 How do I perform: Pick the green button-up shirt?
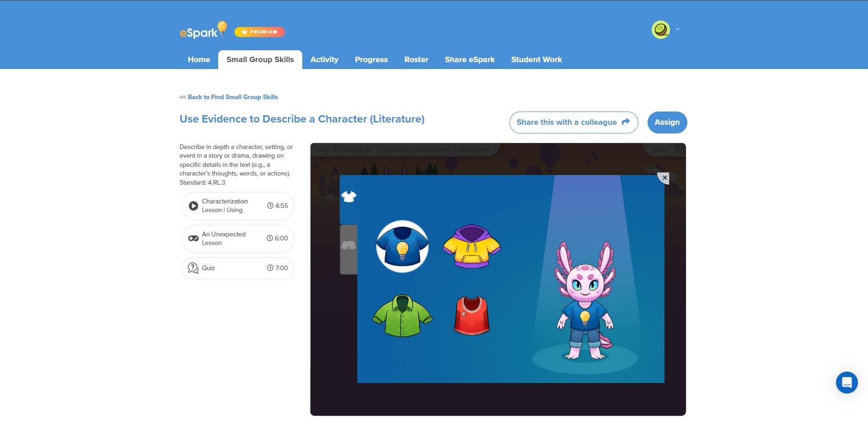click(x=402, y=316)
